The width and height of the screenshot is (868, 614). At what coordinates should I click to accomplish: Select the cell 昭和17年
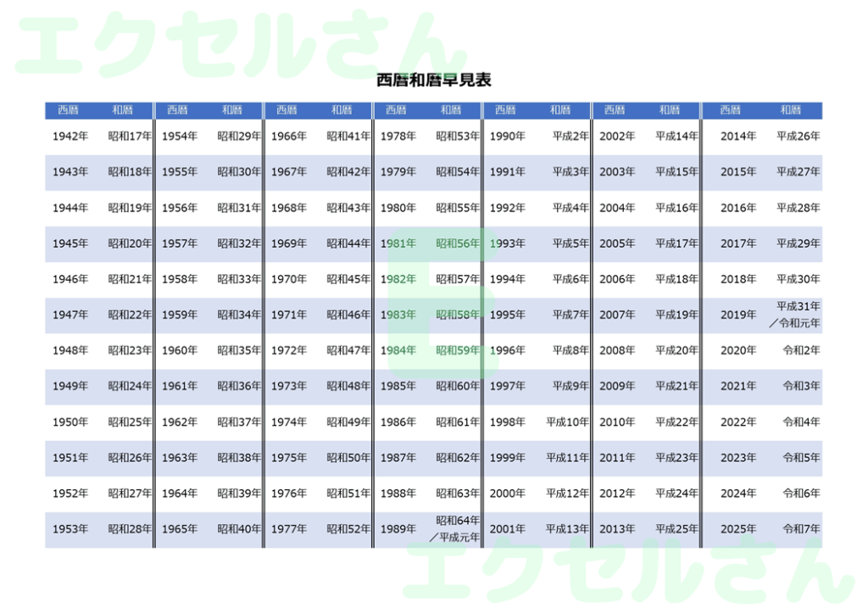point(130,137)
